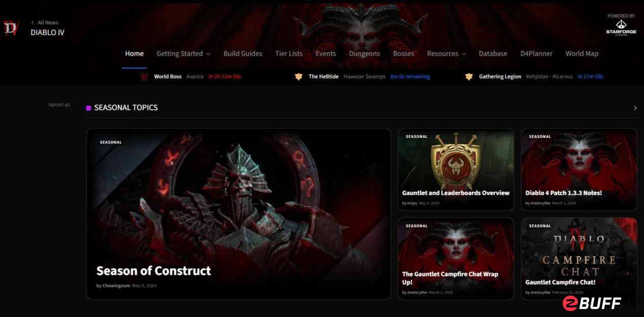Click author name Chewingnom
Image resolution: width=644 pixels, height=317 pixels.
[116, 286]
